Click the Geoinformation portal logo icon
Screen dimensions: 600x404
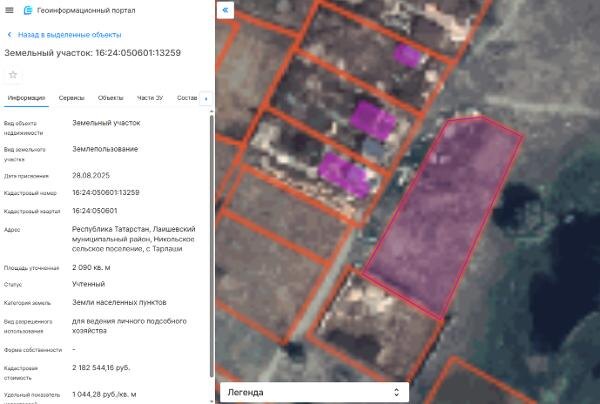pos(28,10)
